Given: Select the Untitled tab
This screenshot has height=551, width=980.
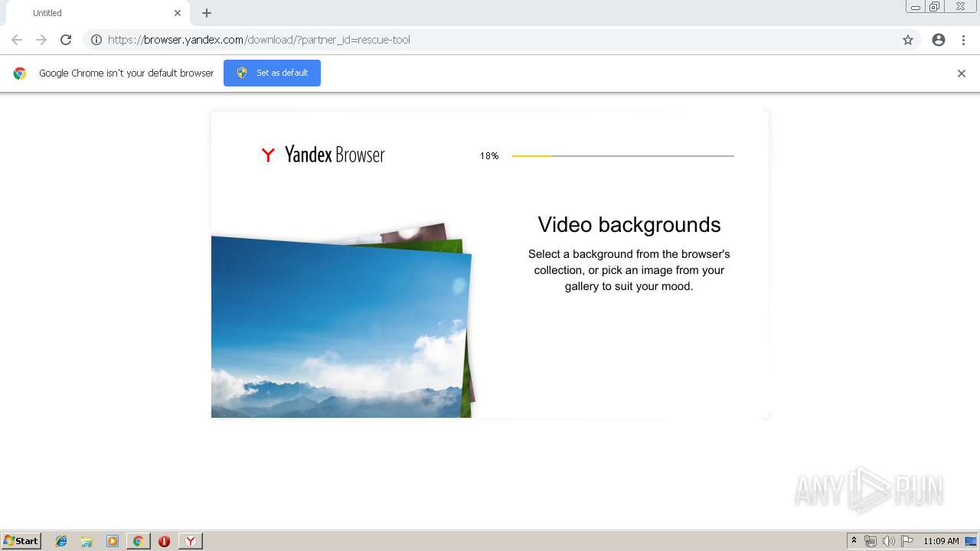Looking at the screenshot, I should pos(98,13).
